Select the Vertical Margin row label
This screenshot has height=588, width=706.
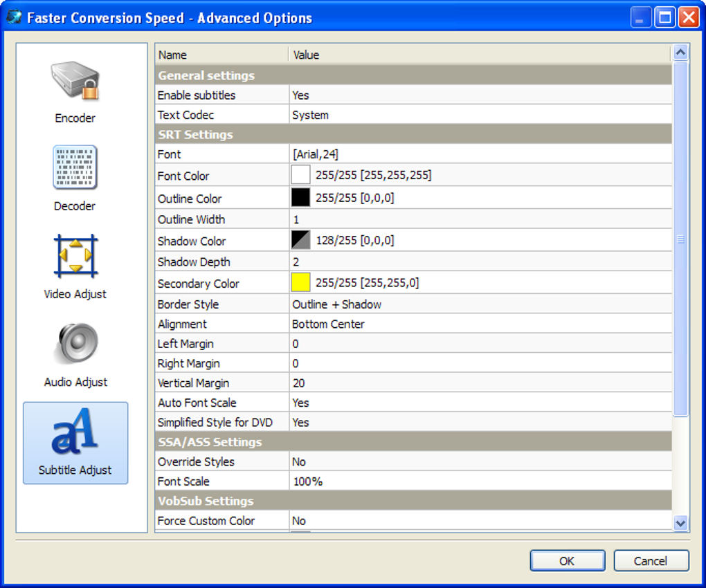[x=193, y=383]
